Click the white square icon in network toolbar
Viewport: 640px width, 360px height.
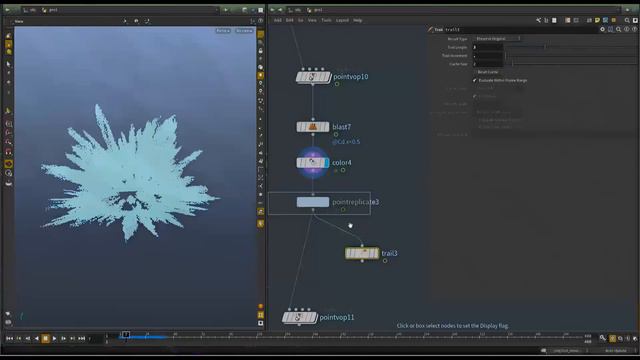pos(554,20)
